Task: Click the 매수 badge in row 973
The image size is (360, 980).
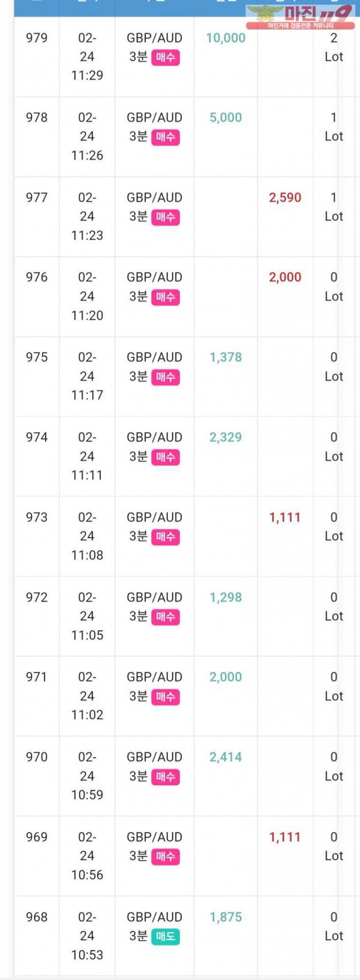Action: [x=166, y=537]
